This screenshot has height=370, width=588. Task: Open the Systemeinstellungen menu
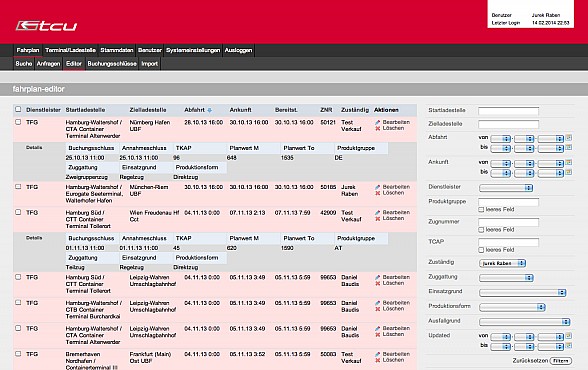coord(193,50)
